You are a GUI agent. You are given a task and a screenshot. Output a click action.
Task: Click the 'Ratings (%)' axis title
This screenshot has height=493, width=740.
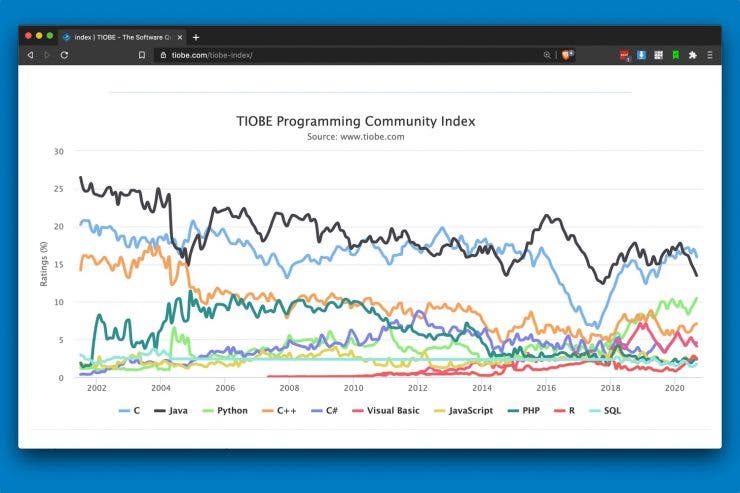(44, 264)
